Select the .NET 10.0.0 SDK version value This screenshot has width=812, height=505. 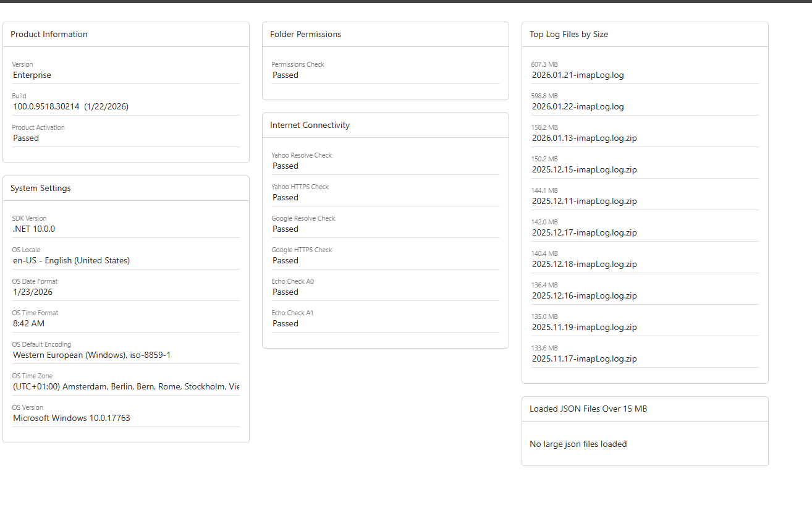click(34, 229)
